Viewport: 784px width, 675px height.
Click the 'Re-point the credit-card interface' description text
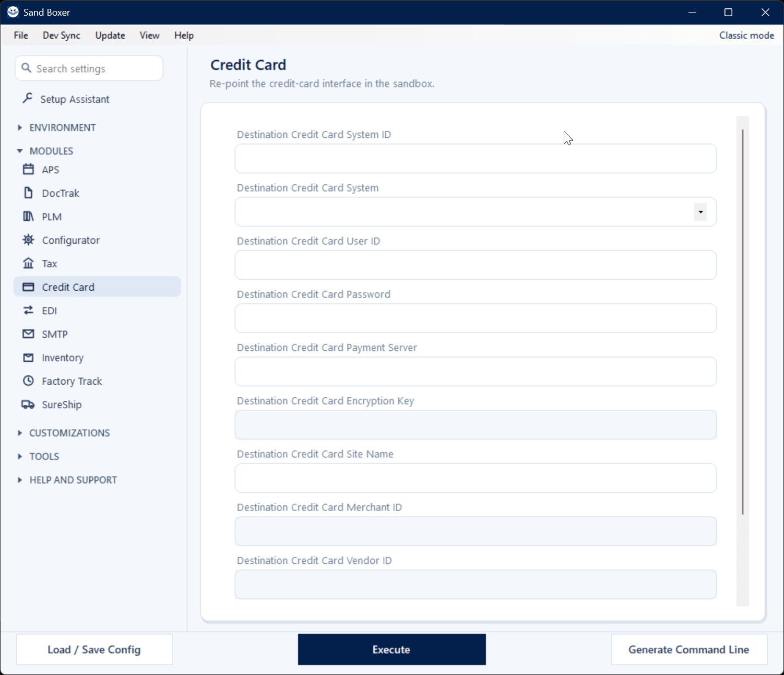click(322, 84)
